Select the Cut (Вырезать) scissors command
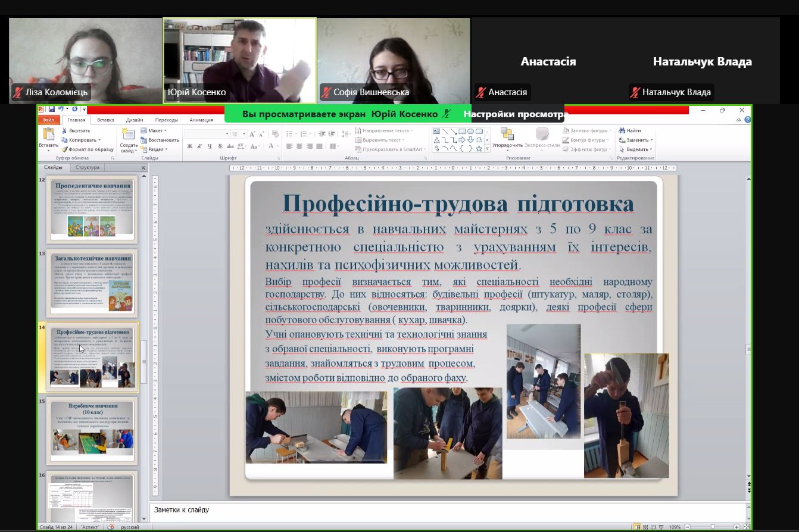Screen dimensions: 799x532 (x=76, y=130)
